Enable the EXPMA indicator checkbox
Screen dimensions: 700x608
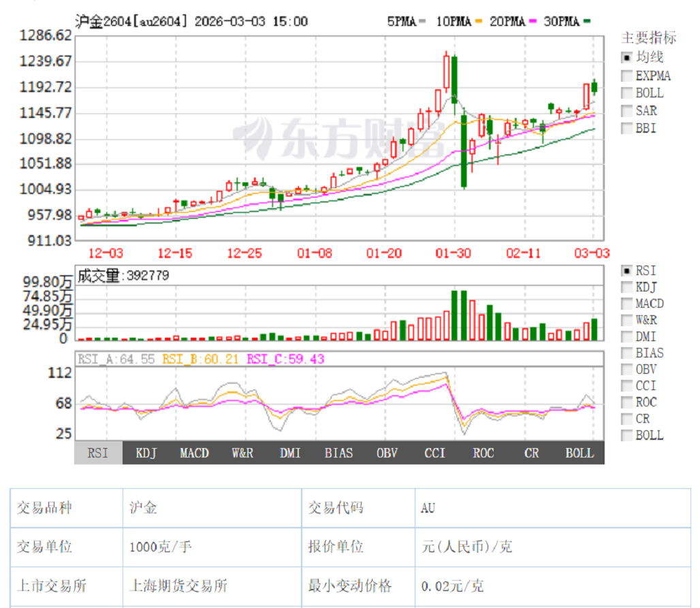626,76
